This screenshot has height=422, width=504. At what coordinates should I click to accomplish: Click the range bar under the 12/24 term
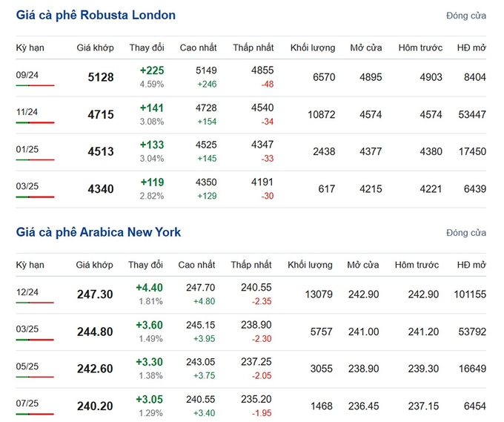35,303
